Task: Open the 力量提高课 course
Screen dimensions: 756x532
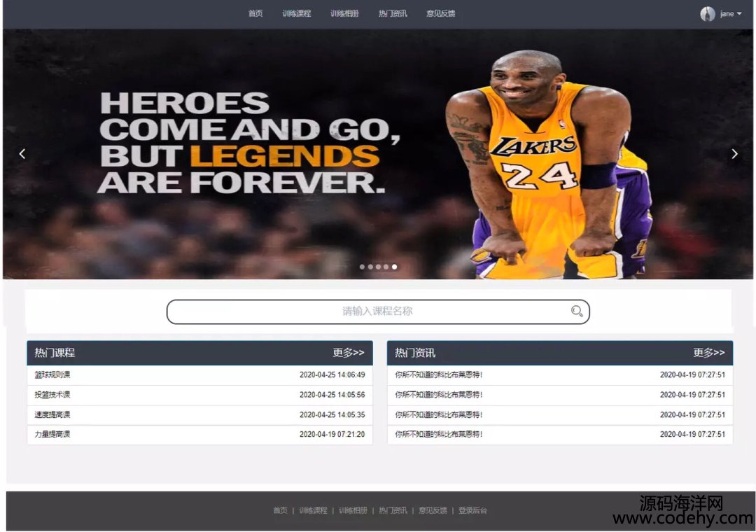Action: (x=52, y=434)
